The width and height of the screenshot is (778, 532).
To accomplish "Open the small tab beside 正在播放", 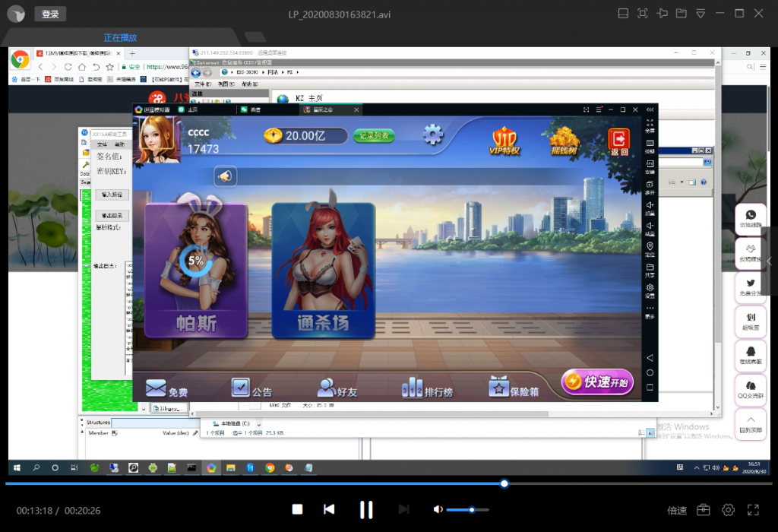I will (x=255, y=37).
